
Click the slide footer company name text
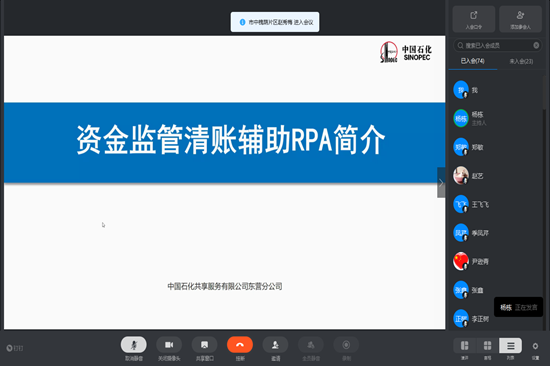(x=225, y=286)
